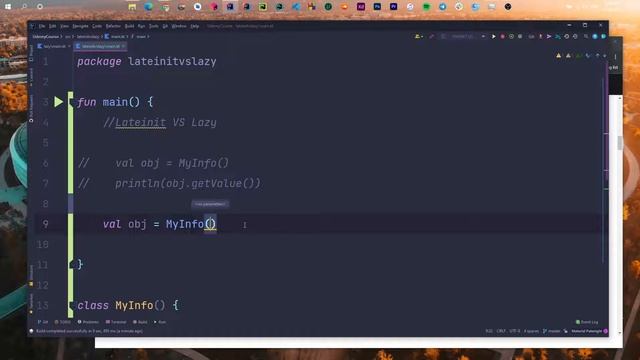This screenshot has width=640, height=360.
Task: Run main function via gutter play icon
Action: pos(59,102)
